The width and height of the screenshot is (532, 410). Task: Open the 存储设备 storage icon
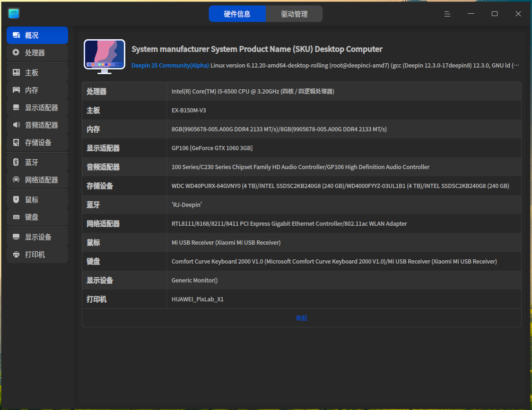click(16, 143)
